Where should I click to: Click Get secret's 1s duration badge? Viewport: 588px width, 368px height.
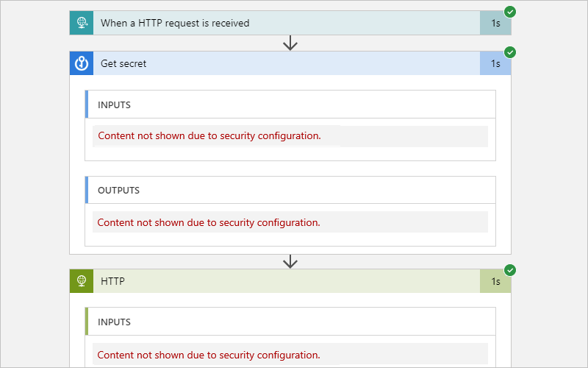coord(495,64)
